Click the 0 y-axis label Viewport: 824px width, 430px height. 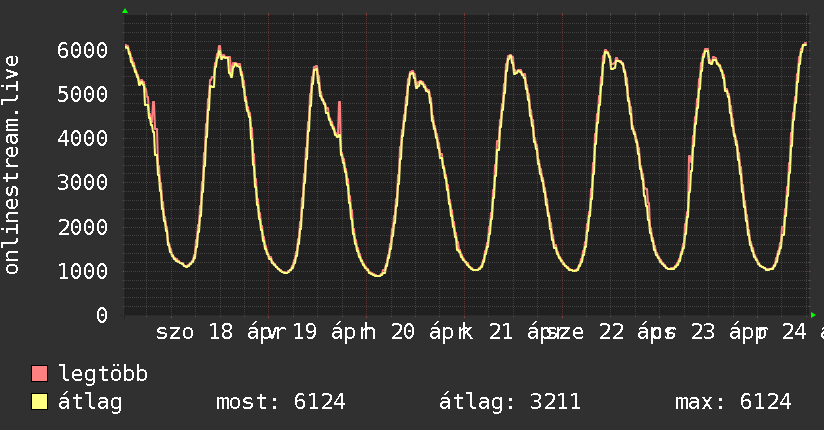click(101, 315)
